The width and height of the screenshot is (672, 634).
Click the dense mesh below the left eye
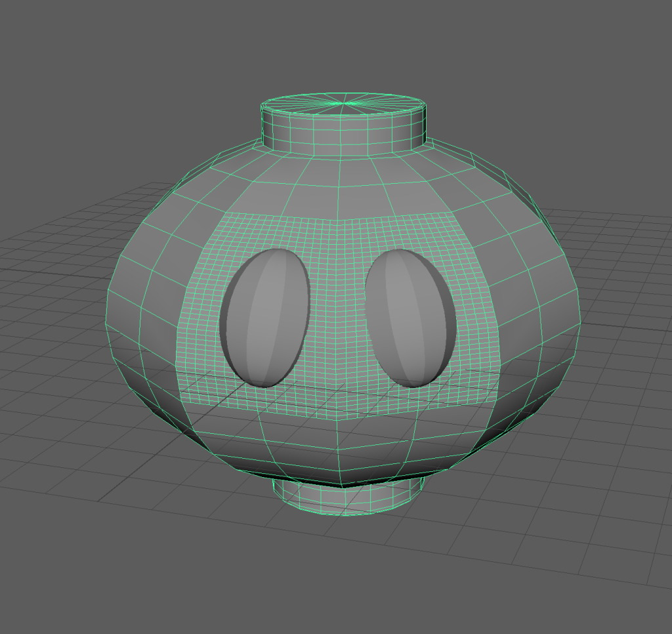[x=262, y=397]
